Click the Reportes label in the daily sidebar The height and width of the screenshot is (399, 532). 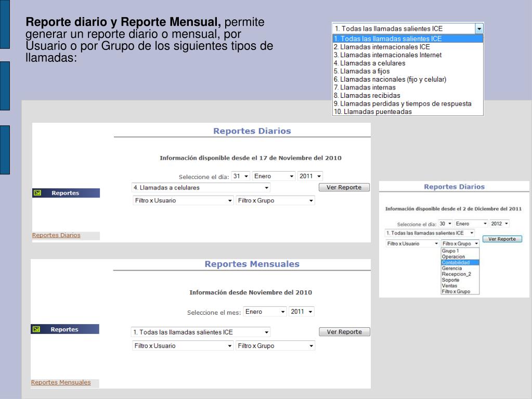click(65, 192)
